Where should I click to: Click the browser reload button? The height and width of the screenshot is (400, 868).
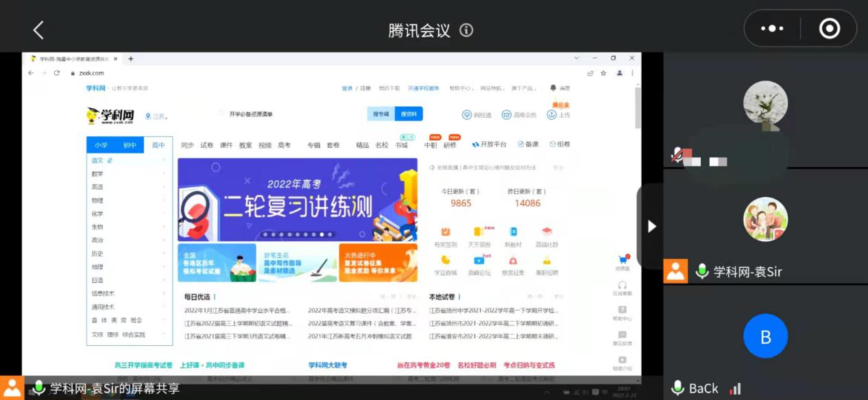(56, 73)
